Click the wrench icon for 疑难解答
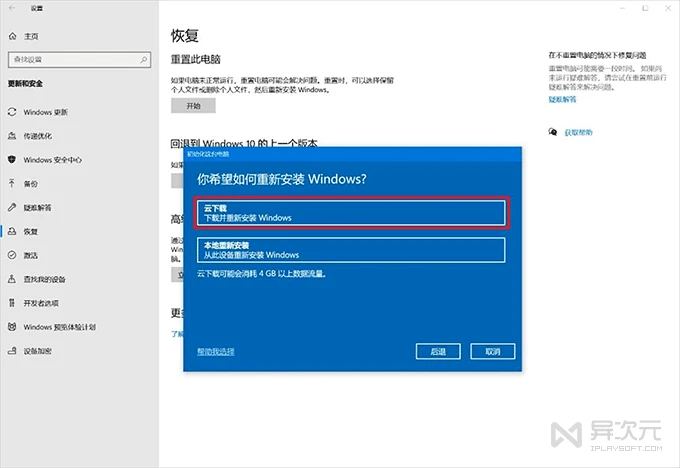 click(x=12, y=207)
